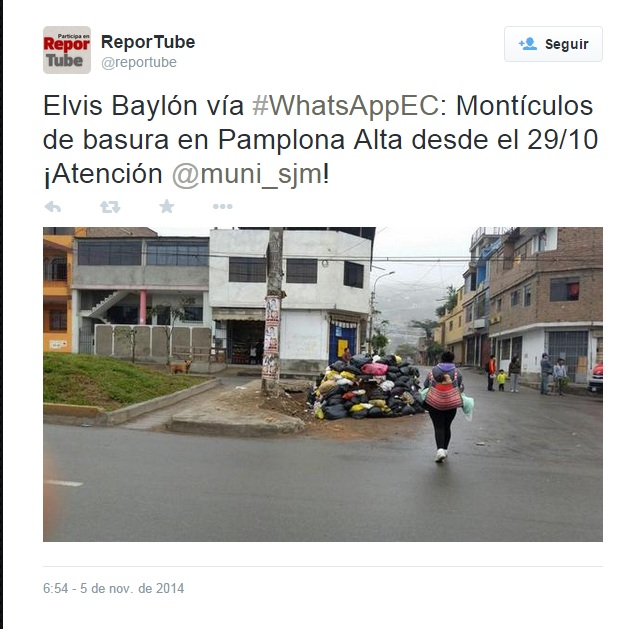Follow the account with the Seguir button
Screen dimensions: 642x629
553,44
